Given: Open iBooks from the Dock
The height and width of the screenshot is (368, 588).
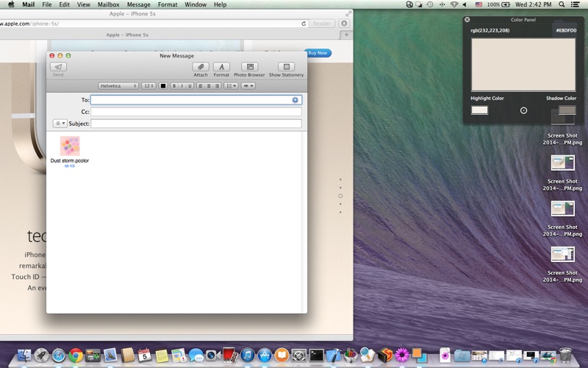Looking at the screenshot, I should [x=282, y=355].
